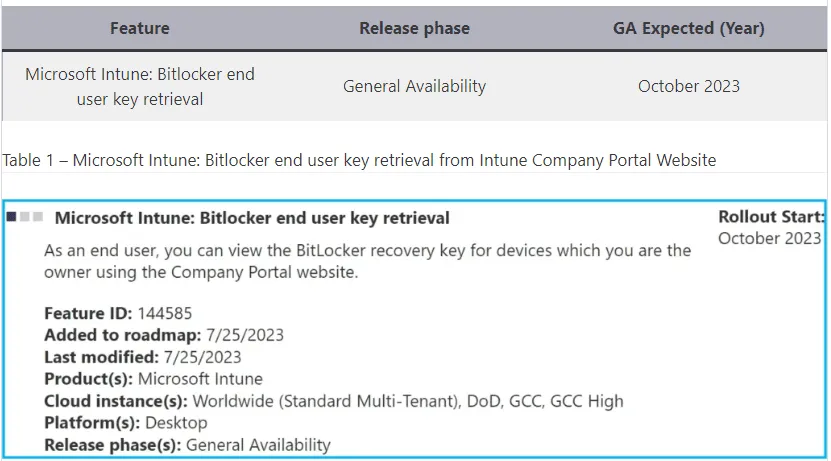
Task: Click the Feature column header
Action: [140, 28]
